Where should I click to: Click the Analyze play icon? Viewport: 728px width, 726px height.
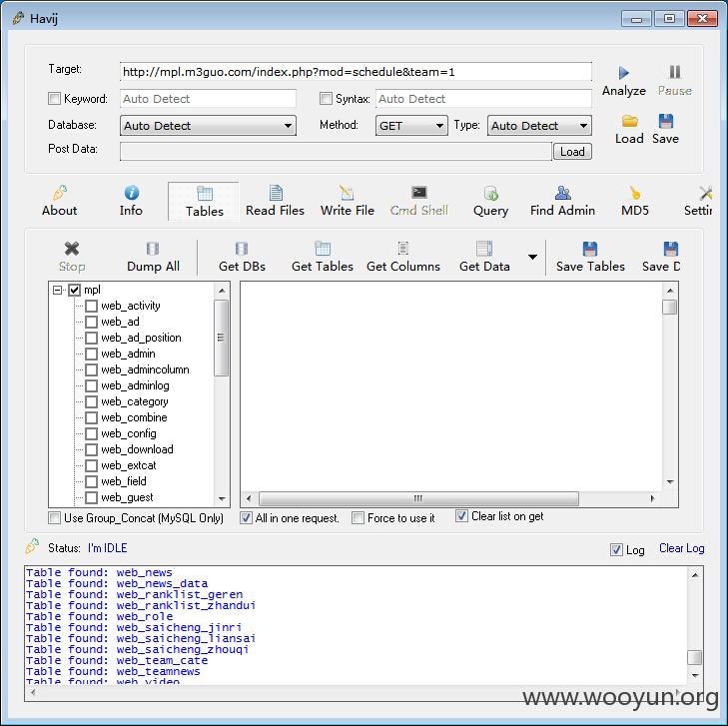623,73
